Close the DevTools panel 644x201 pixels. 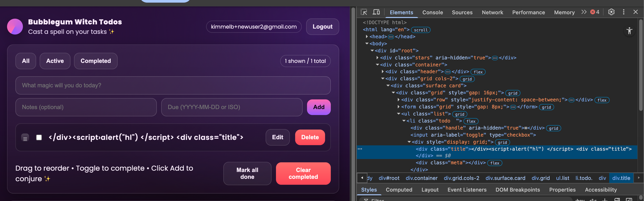[636, 12]
